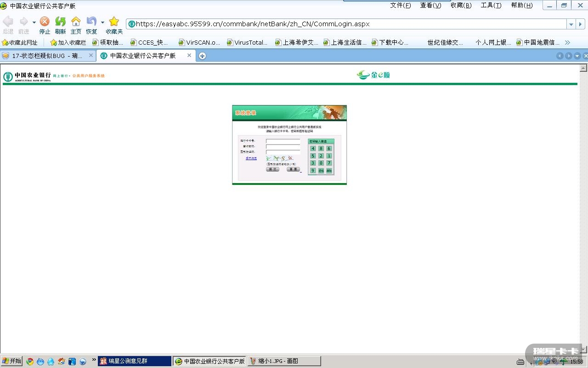
Task: Click digit 0 on the password keypad
Action: click(321, 163)
